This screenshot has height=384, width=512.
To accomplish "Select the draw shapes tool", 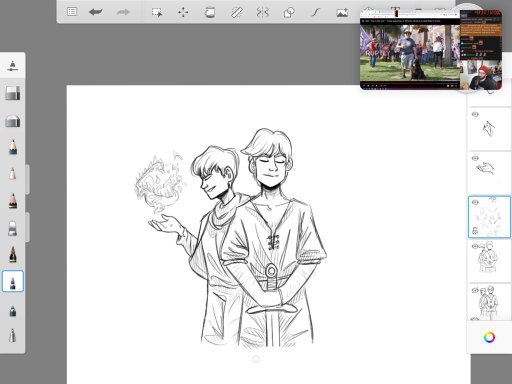I will (x=289, y=13).
